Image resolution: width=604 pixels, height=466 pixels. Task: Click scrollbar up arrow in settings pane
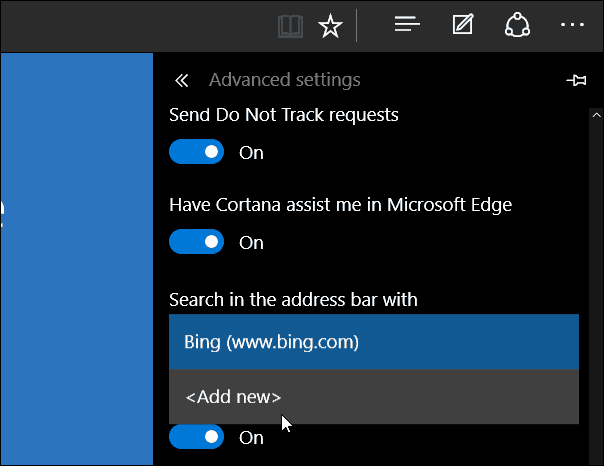pos(597,115)
